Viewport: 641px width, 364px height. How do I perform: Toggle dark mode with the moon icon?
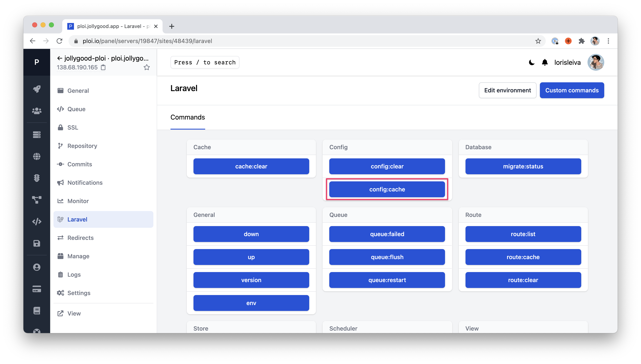click(x=532, y=62)
